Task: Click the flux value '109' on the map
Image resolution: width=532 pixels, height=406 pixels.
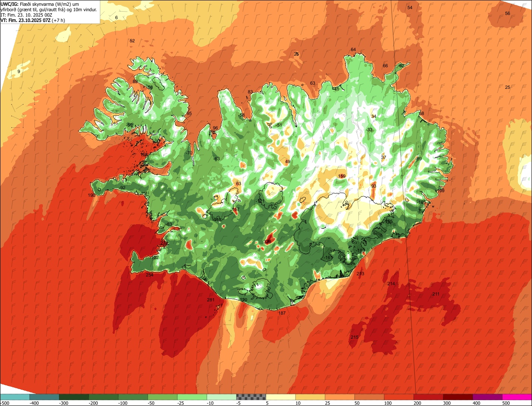Action: (x=441, y=191)
